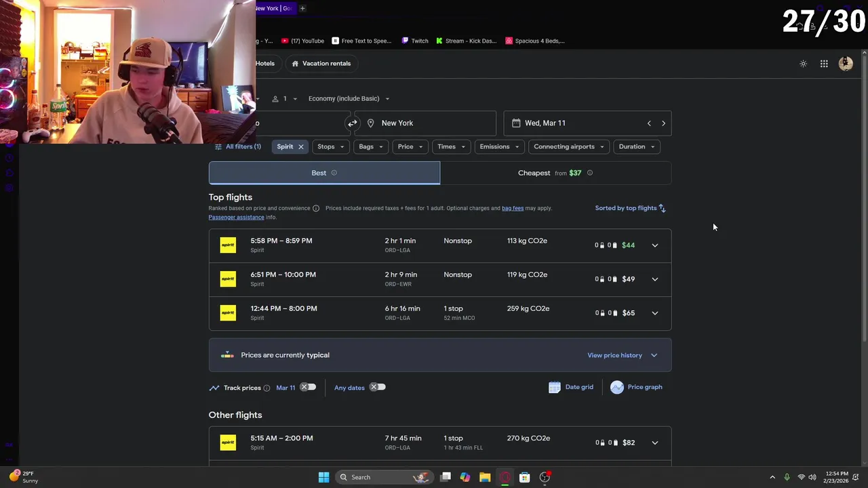
Task: Open Opera GX browser in taskbar
Action: coord(505,477)
